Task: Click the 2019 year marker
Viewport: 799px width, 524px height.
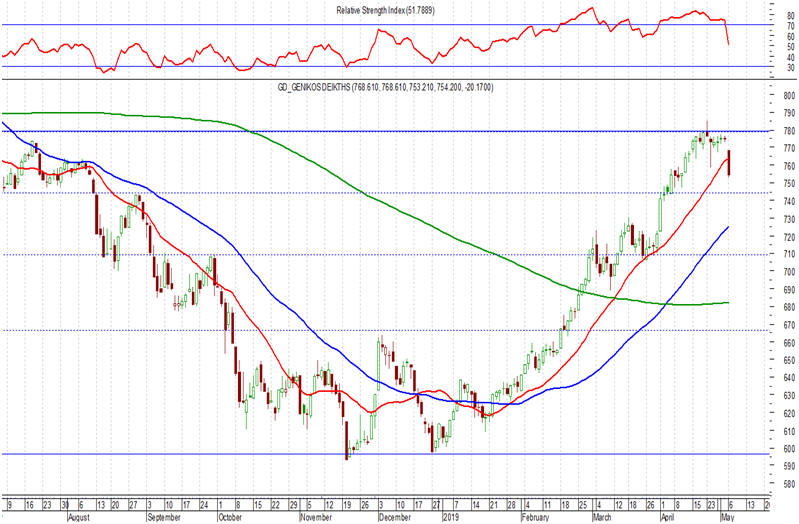Action: pos(450,517)
